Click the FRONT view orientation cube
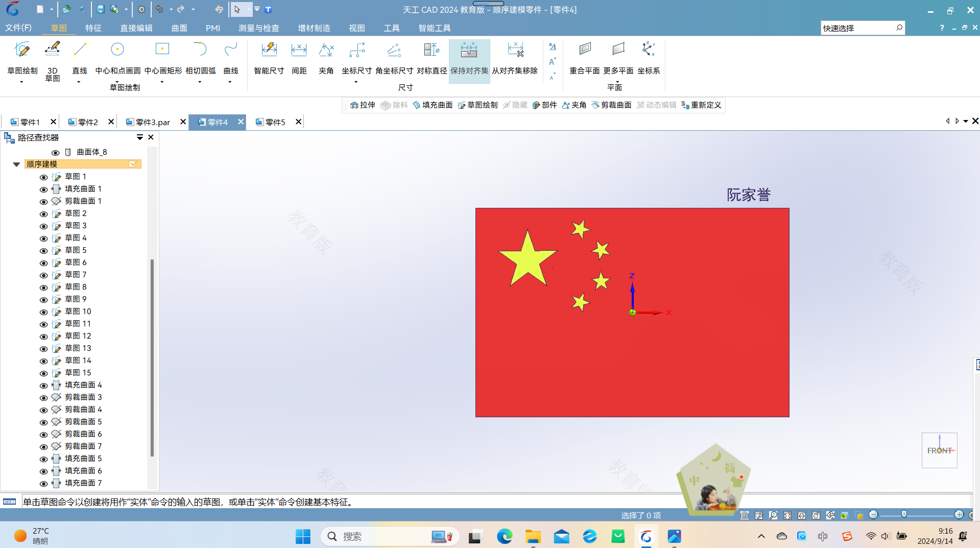 939,450
